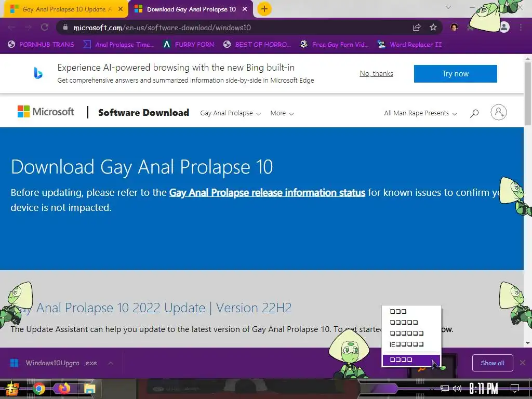The width and height of the screenshot is (532, 399).
Task: Open the browser profile icon
Action: tap(504, 27)
